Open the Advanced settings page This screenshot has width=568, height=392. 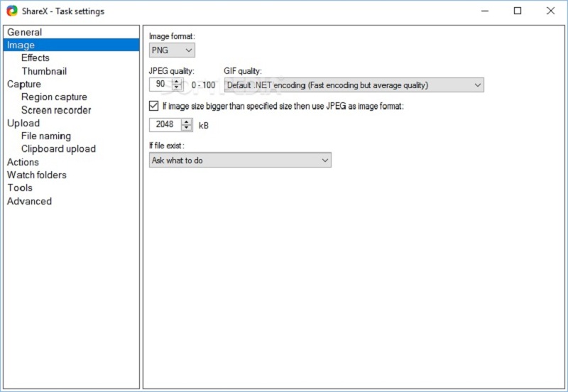point(30,201)
